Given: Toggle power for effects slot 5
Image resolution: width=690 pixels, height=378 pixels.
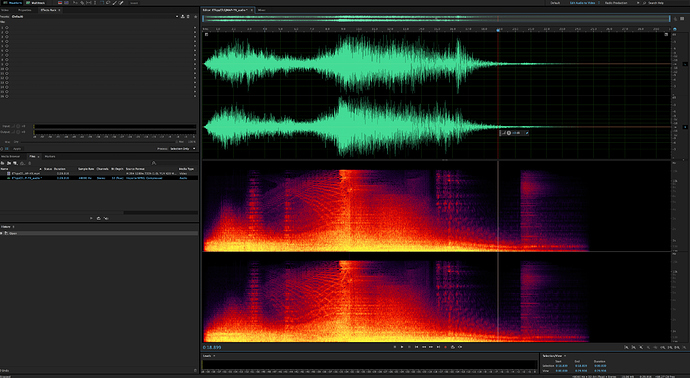Looking at the screenshot, I should click(7, 46).
